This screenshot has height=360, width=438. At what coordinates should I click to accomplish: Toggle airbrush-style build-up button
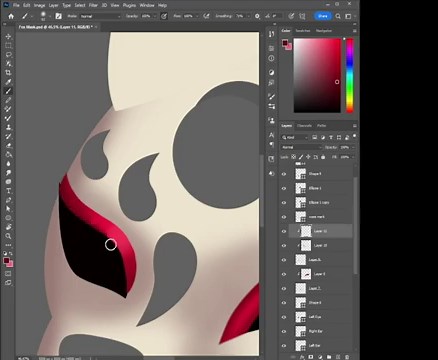tap(206, 16)
